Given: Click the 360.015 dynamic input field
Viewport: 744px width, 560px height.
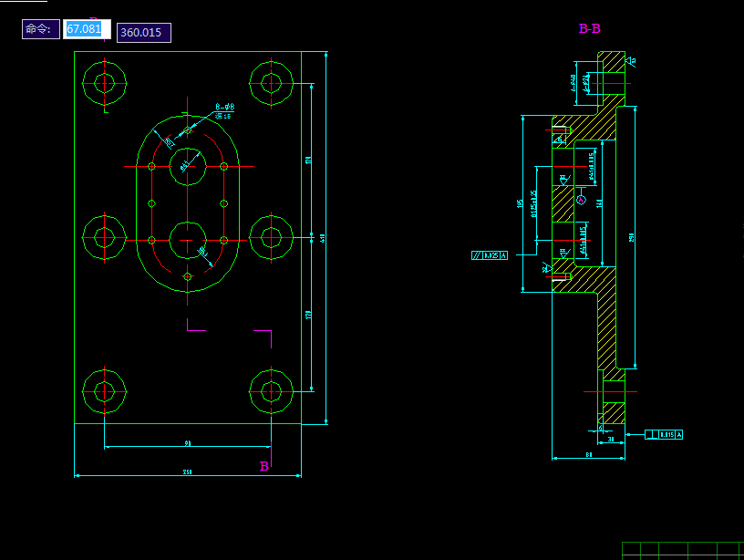Looking at the screenshot, I should click(144, 33).
